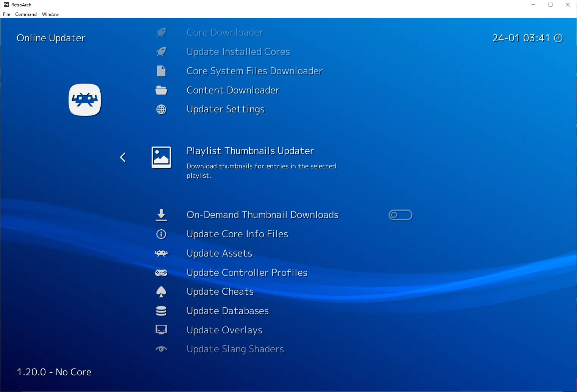Image resolution: width=577 pixels, height=392 pixels.
Task: Open the Window menu
Action: 50,14
